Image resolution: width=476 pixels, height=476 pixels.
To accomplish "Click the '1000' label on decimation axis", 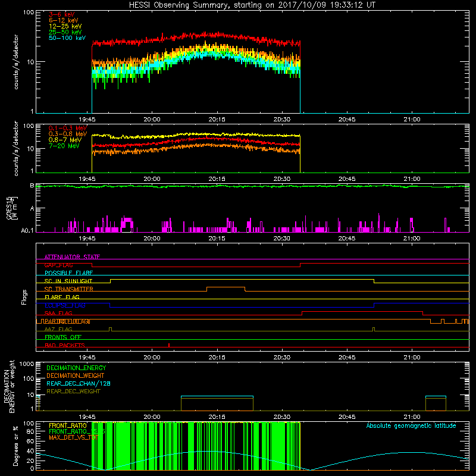I will click(x=27, y=364).
